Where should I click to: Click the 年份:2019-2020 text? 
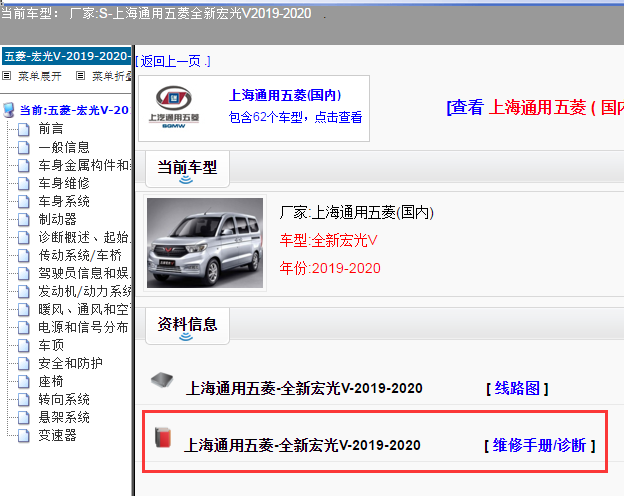point(330,268)
